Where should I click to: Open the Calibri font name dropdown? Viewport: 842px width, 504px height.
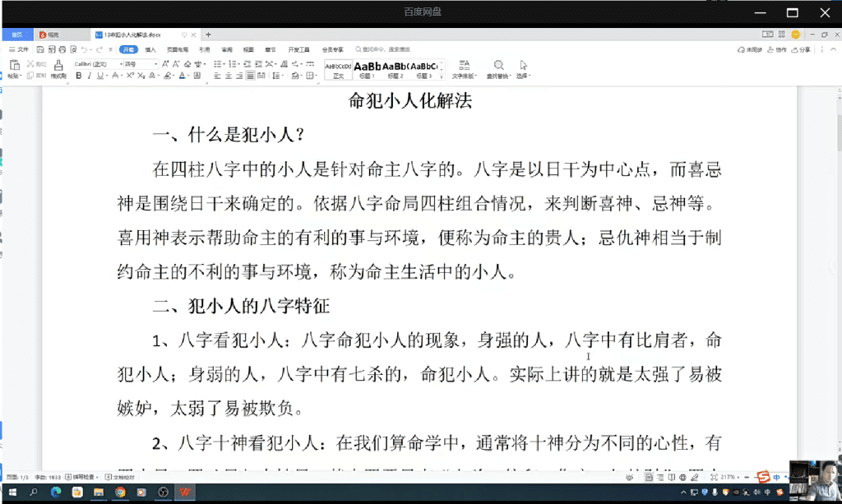point(96,63)
